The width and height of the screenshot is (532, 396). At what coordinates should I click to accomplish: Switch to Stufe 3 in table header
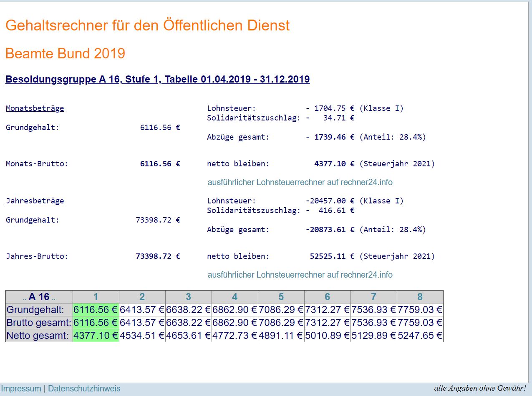(x=188, y=297)
